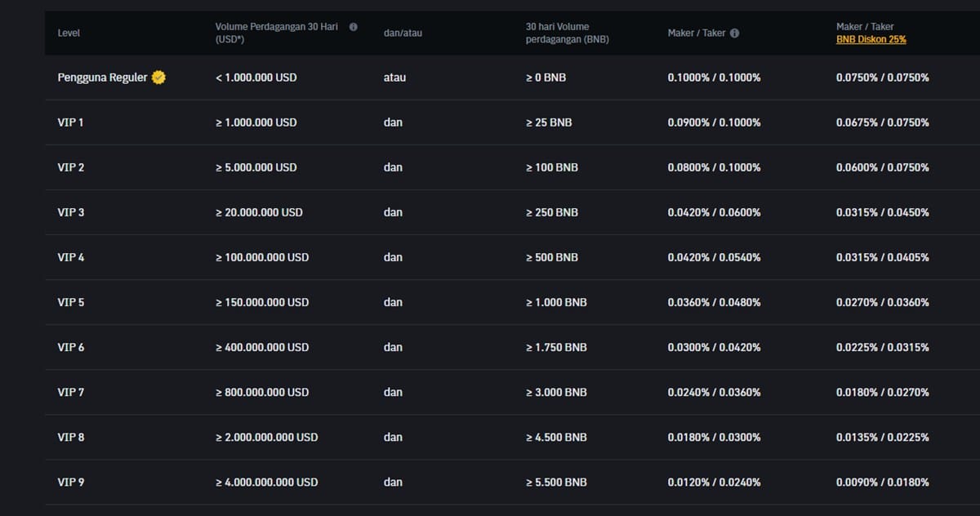Select the VIP 1 row label
Viewport: 980px width, 516px height.
pyautogui.click(x=71, y=122)
